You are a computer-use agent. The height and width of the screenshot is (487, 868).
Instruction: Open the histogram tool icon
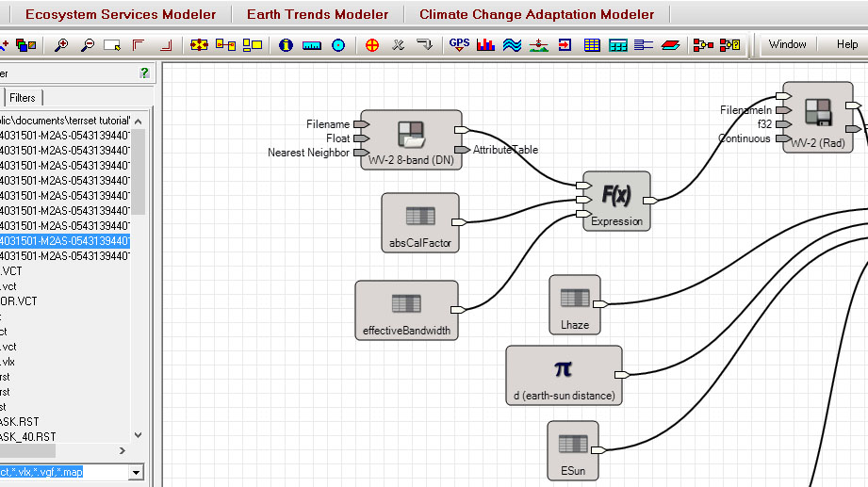[485, 44]
